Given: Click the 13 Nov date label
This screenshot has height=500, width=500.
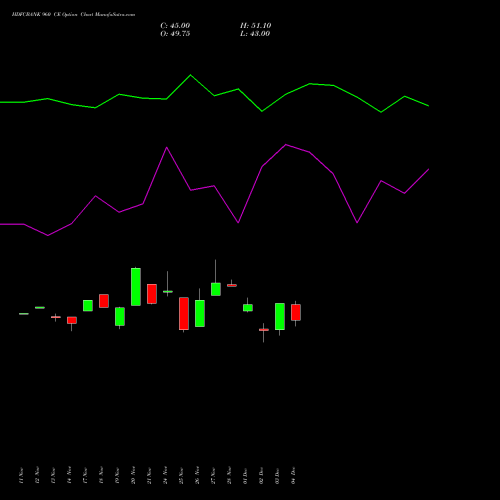Looking at the screenshot, I should click(x=53, y=475).
